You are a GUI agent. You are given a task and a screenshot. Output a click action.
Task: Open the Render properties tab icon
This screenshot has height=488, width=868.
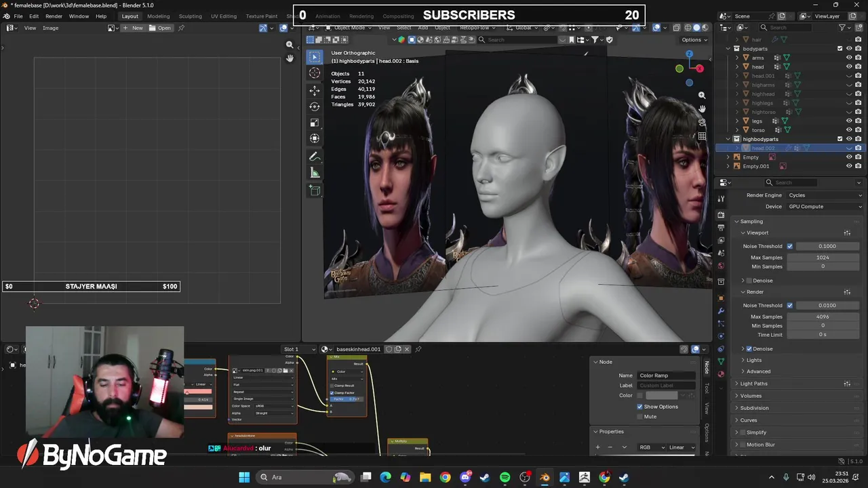coord(721,215)
